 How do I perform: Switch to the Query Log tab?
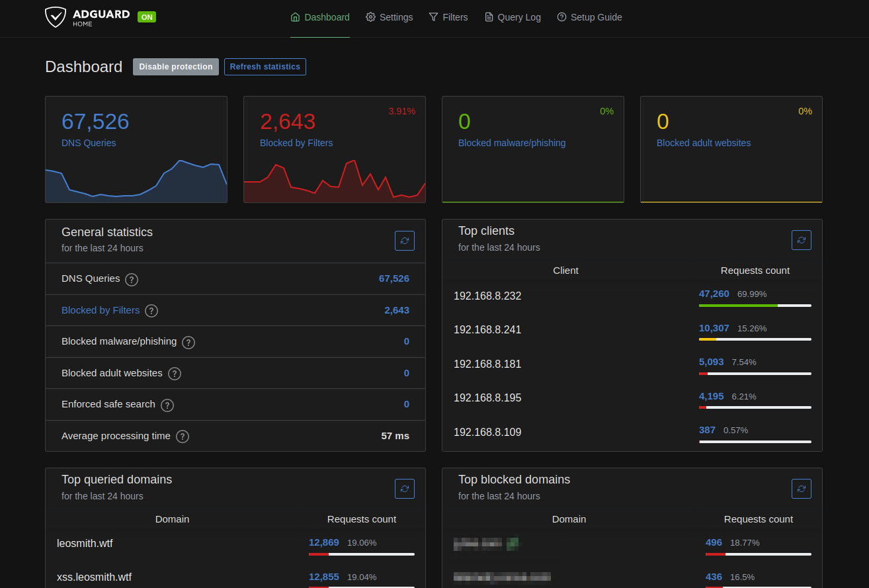click(513, 17)
